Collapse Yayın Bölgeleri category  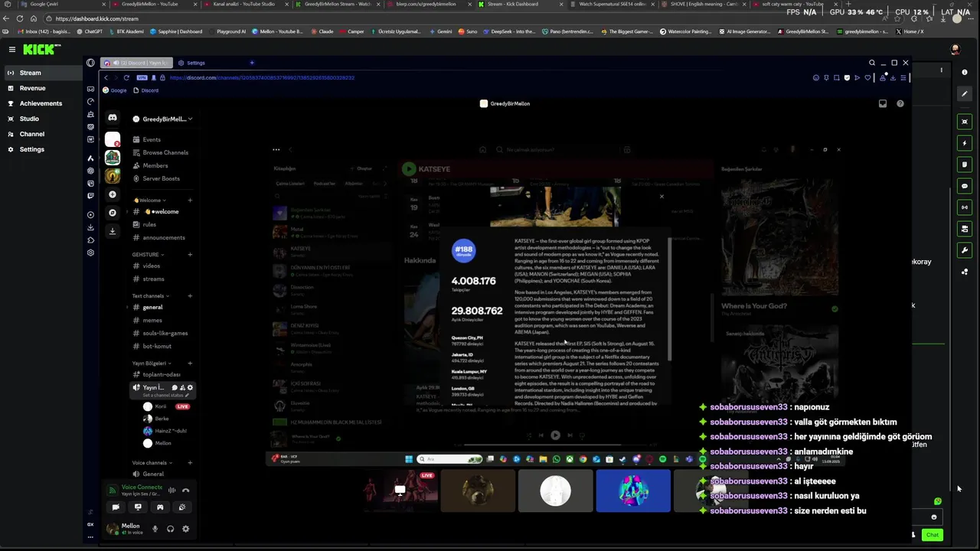click(152, 363)
